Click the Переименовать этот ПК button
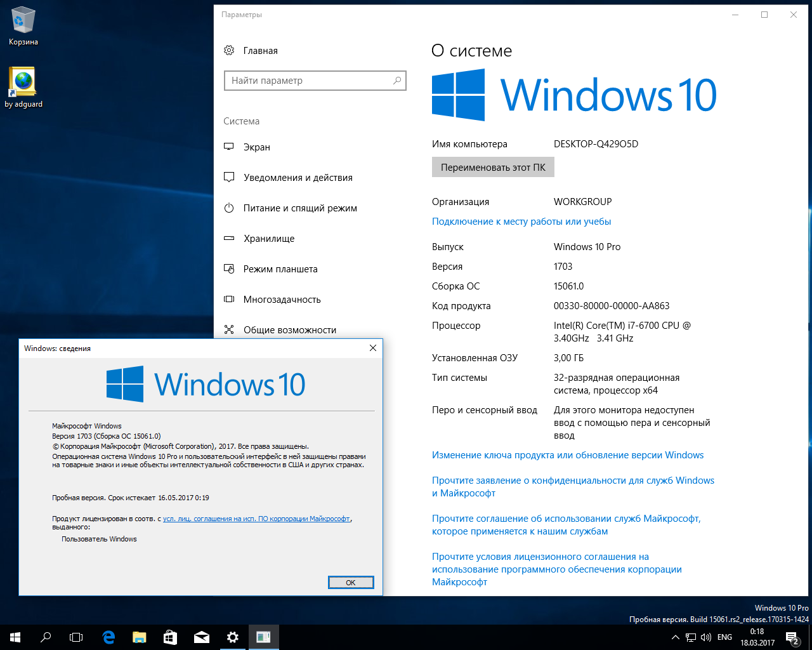 [493, 168]
